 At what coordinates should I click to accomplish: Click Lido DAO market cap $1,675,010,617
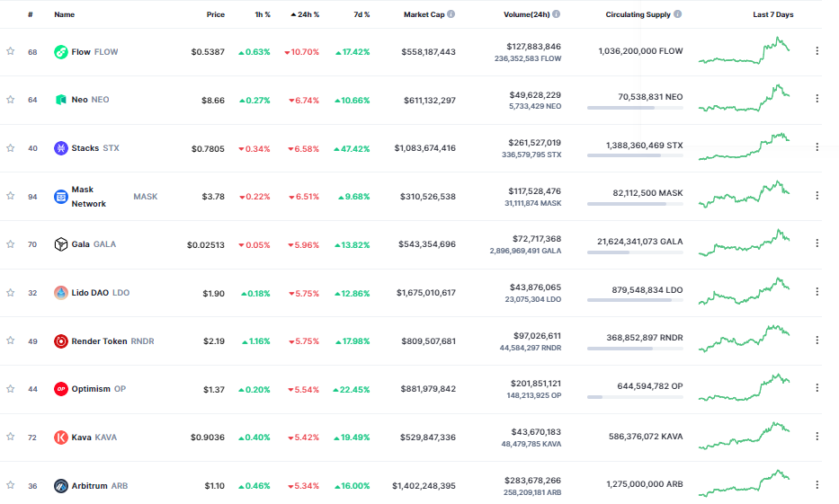click(x=426, y=292)
